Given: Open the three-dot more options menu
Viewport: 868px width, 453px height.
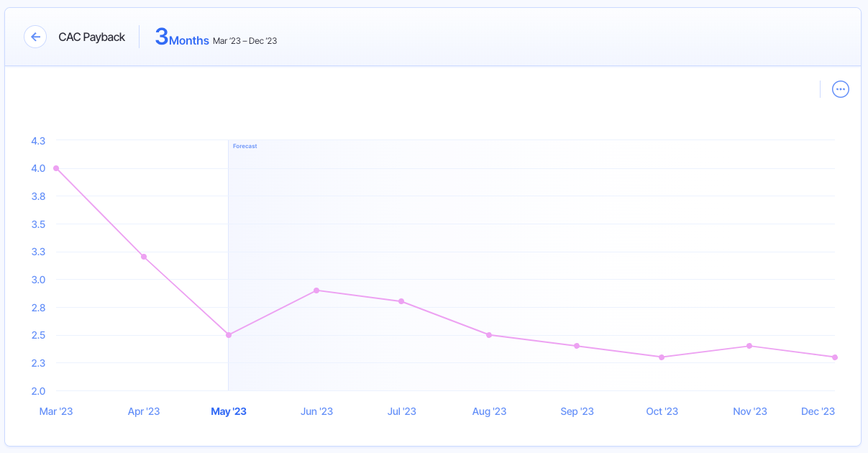Looking at the screenshot, I should 840,89.
